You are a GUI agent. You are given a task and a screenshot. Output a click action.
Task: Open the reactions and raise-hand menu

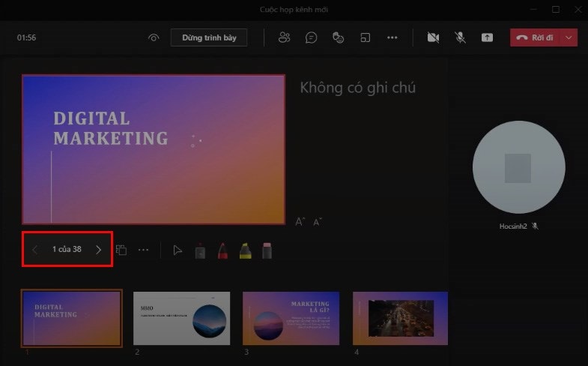(339, 37)
